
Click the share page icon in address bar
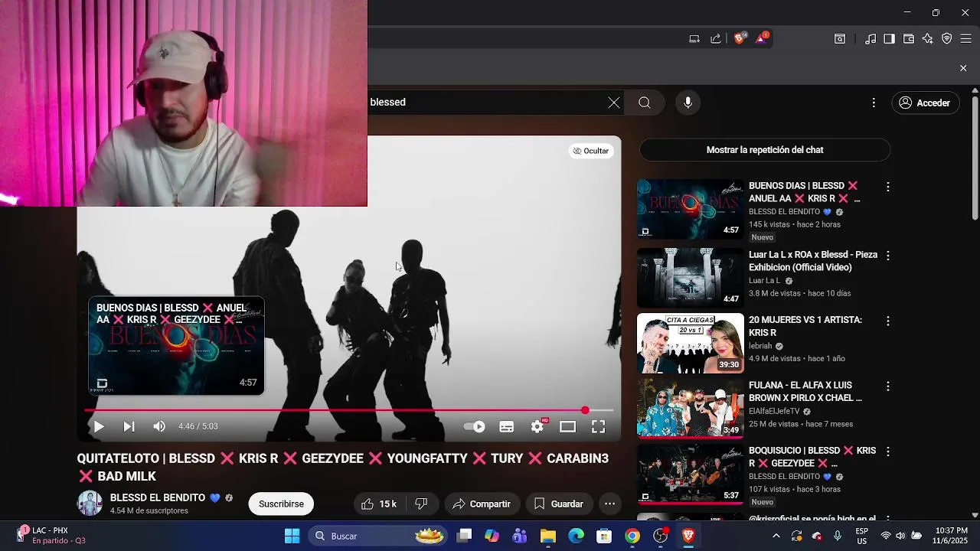(716, 38)
